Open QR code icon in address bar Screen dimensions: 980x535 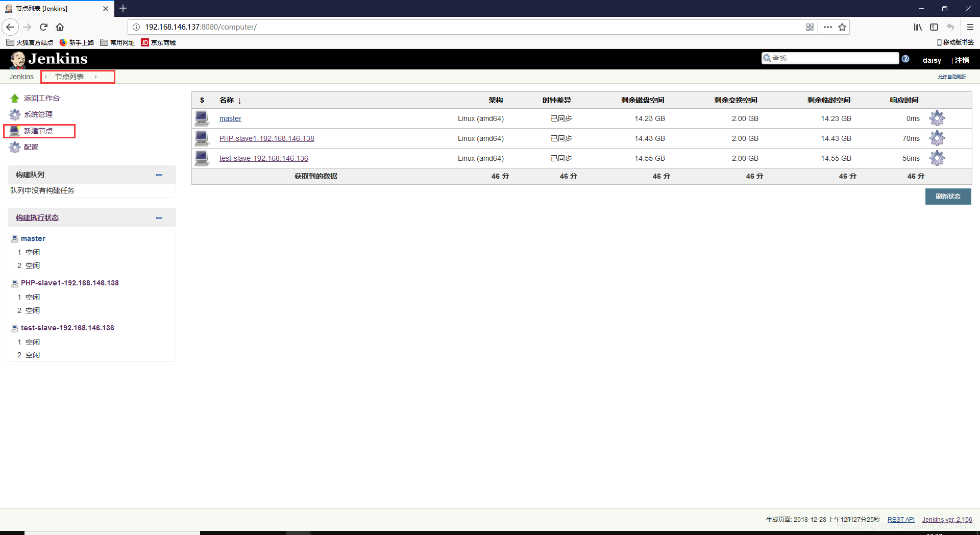(x=810, y=27)
